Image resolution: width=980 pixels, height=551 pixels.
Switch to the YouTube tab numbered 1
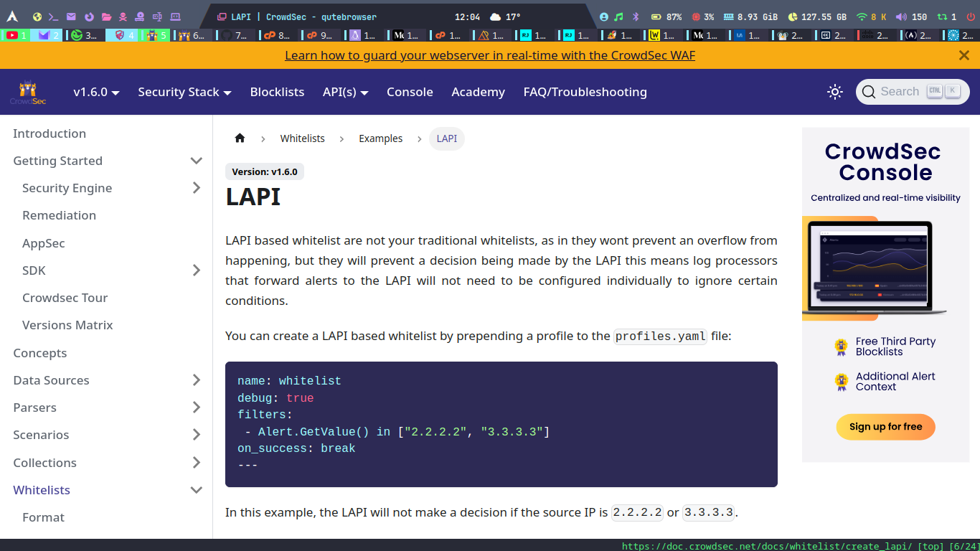[x=16, y=34]
